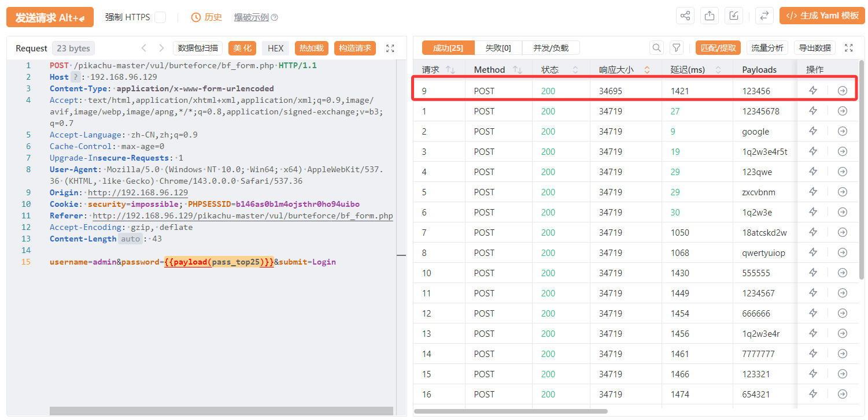
Task: Open details arrow for the 12345678 row
Action: [x=843, y=111]
